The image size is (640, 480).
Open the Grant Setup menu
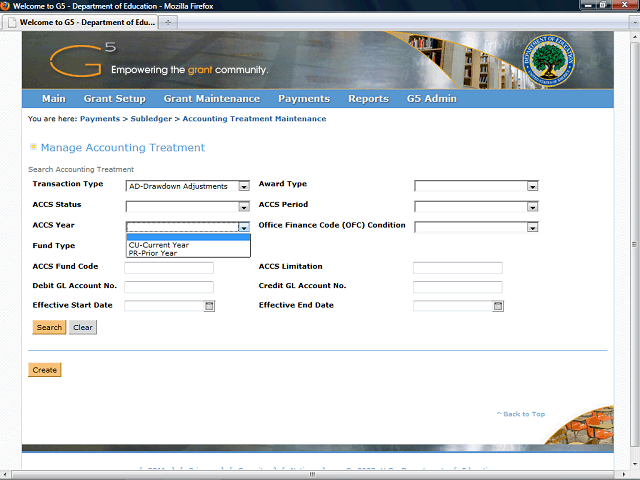point(115,99)
